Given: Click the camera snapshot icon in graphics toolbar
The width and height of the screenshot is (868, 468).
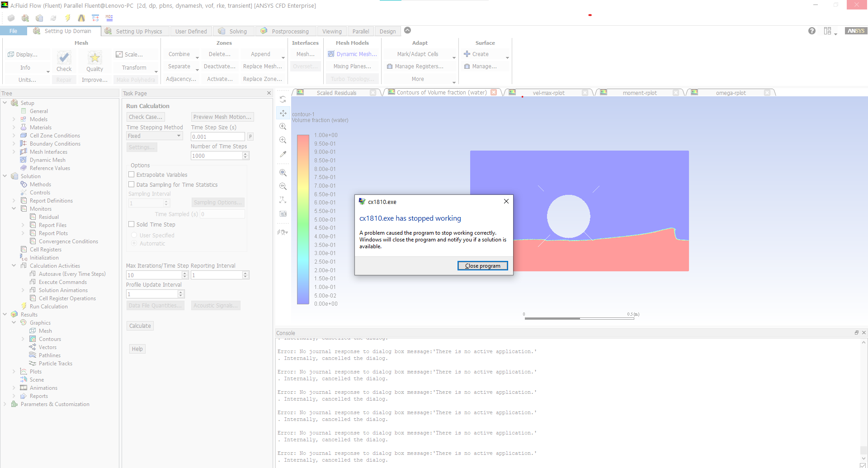Looking at the screenshot, I should [283, 213].
